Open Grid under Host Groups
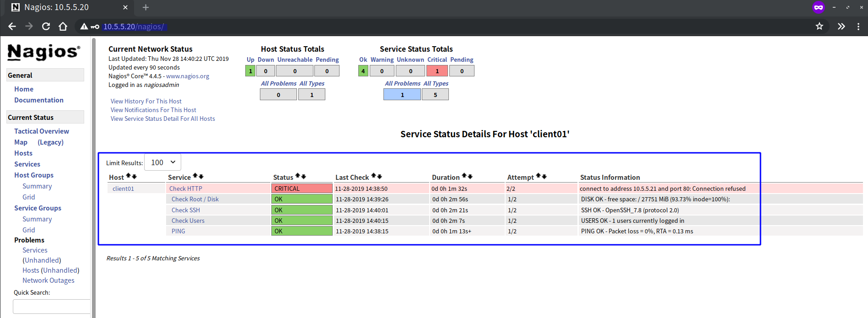This screenshot has height=318, width=868. click(29, 197)
